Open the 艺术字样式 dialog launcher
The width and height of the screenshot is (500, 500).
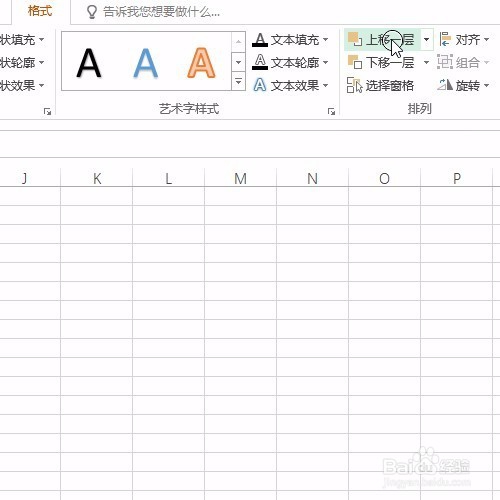pyautogui.click(x=331, y=112)
